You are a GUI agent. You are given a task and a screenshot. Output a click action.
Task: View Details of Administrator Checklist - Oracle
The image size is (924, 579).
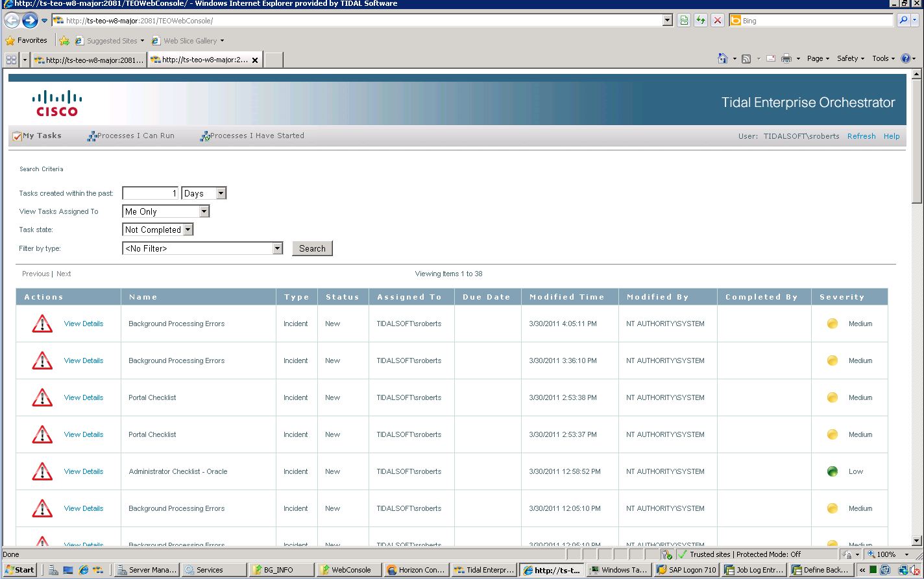84,471
